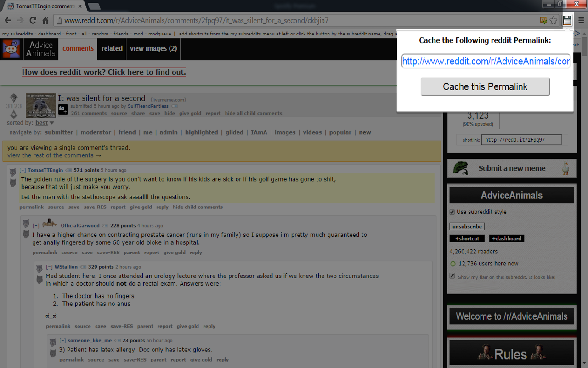Viewport: 588px width, 368px height.
Task: Go to the browser home icon
Action: 45,20
